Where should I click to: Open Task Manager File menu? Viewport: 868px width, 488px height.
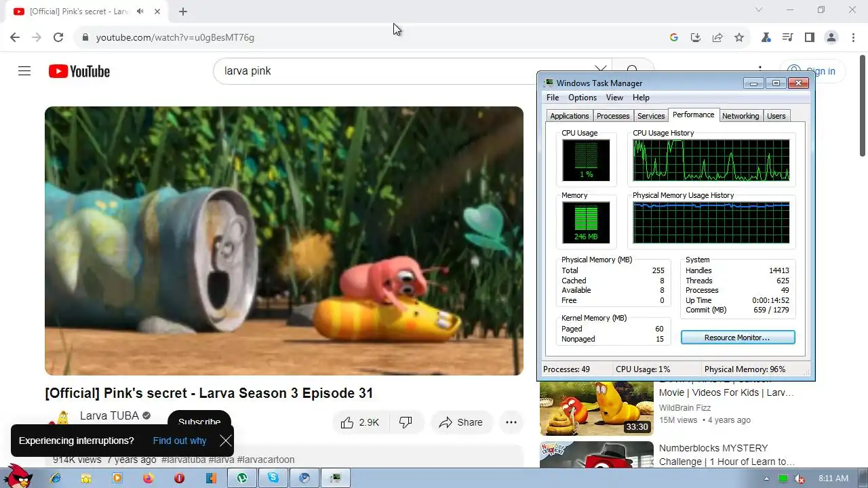tap(553, 98)
